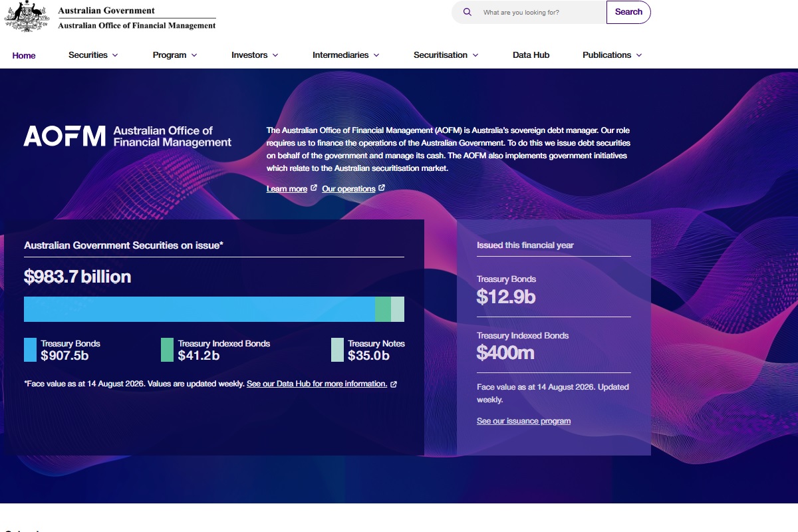The width and height of the screenshot is (798, 532).
Task: Click the pale Treasury Notes bar segment
Action: pos(398,309)
